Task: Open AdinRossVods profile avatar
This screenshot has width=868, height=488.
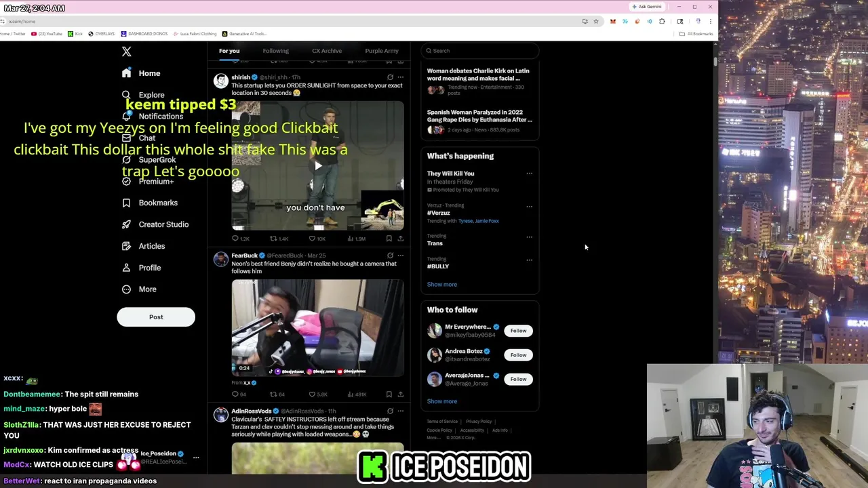Action: pyautogui.click(x=220, y=415)
